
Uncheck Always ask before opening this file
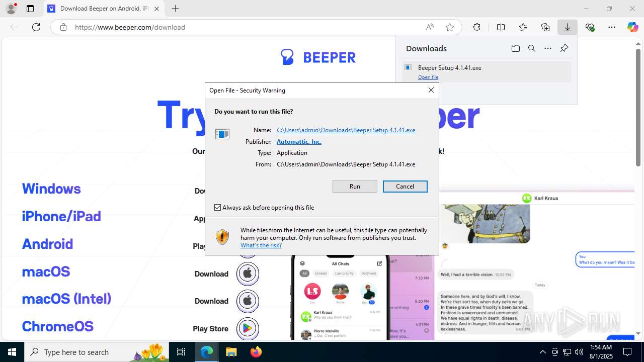218,208
